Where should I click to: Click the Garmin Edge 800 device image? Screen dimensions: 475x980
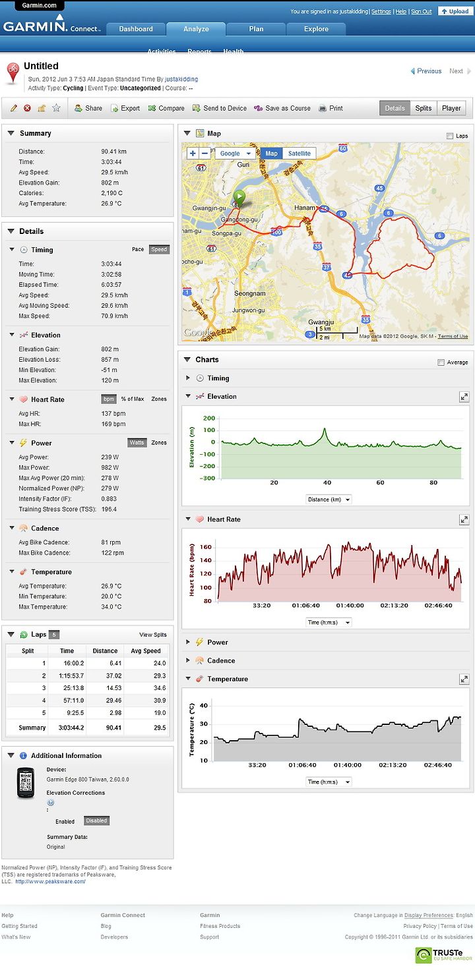(x=25, y=782)
